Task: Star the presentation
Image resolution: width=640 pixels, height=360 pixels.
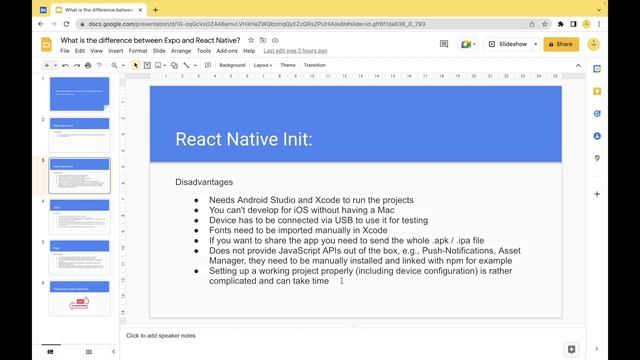Action: (x=251, y=40)
